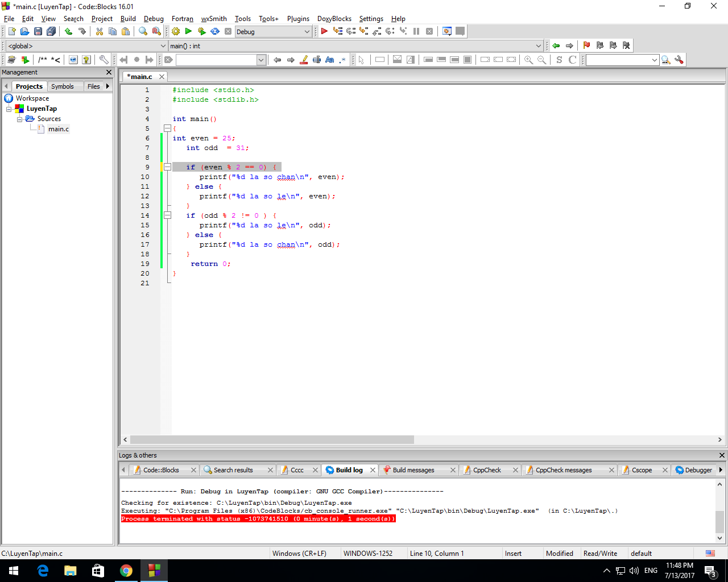The image size is (728, 582).
Task: Switch to the Build messages log tab
Action: [x=415, y=469]
